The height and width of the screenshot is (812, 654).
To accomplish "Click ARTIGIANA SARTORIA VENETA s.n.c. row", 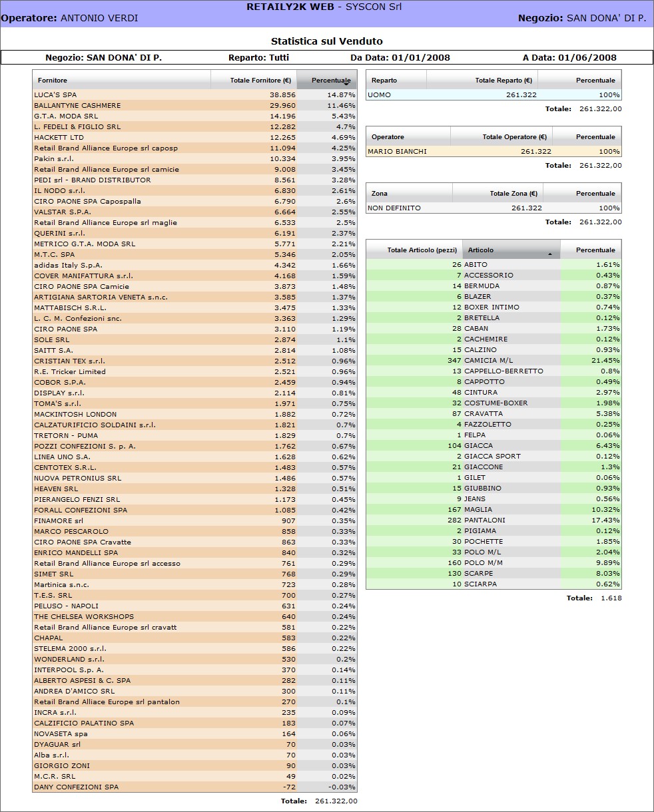I will (195, 298).
